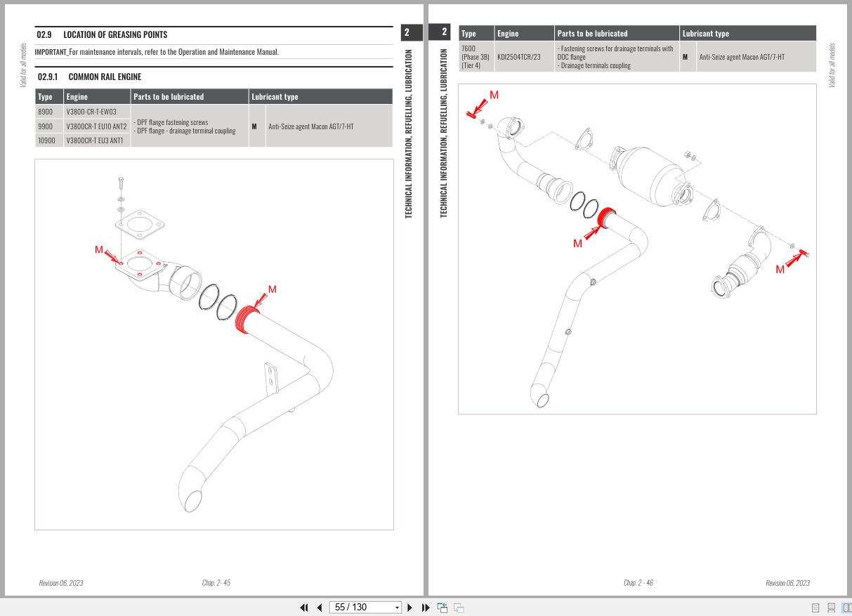
Task: Select the black chapter tab 2 on right page
Action: 443,32
